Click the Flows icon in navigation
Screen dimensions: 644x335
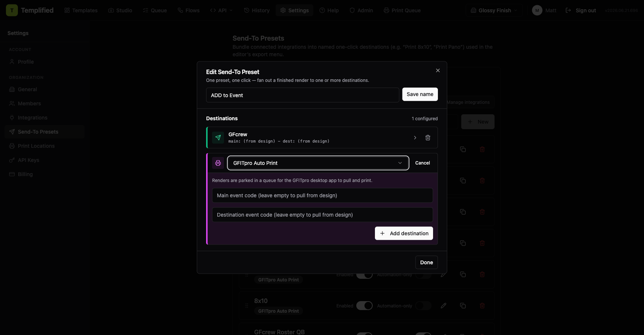coord(180,10)
